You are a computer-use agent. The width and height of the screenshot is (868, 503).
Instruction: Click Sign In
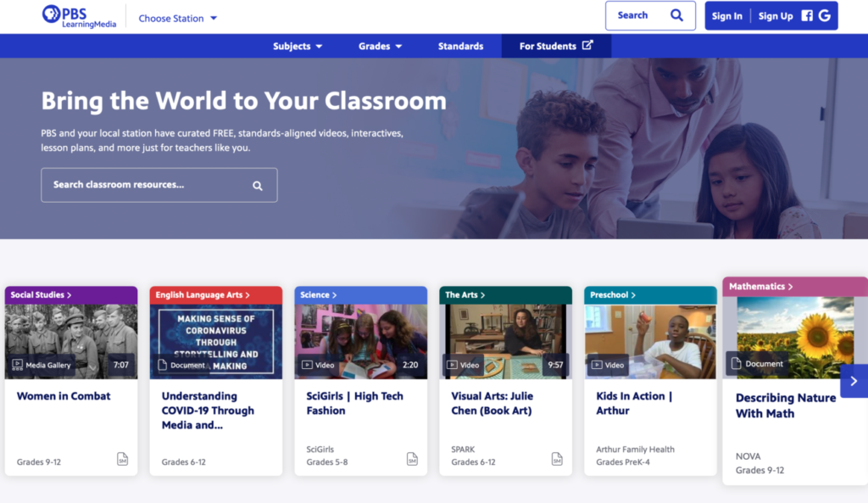pos(726,16)
